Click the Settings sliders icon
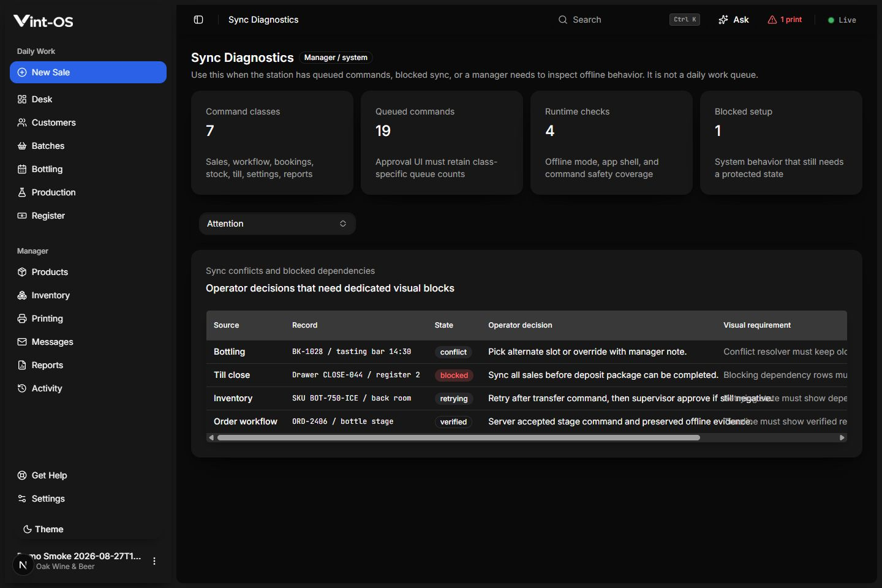Image resolution: width=882 pixels, height=588 pixels. (22, 499)
